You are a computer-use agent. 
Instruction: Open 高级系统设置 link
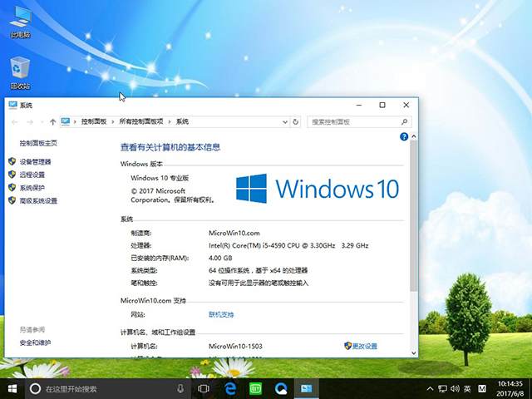38,201
